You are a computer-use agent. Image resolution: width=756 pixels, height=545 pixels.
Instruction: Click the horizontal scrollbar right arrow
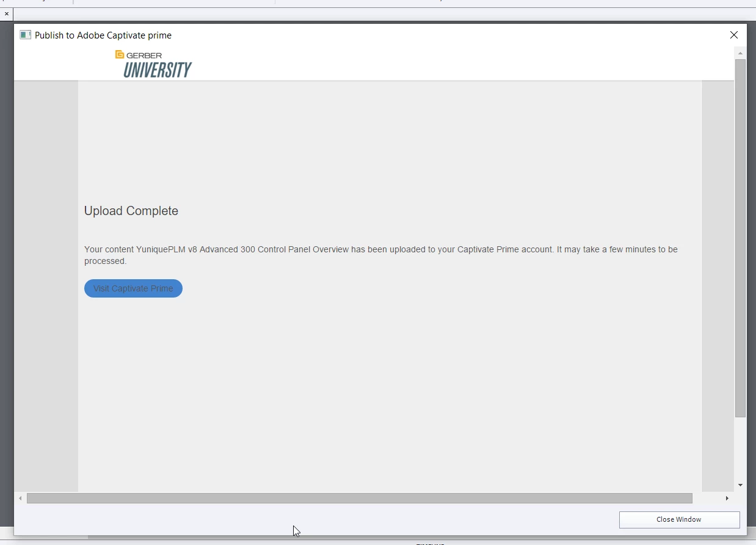pyautogui.click(x=727, y=499)
